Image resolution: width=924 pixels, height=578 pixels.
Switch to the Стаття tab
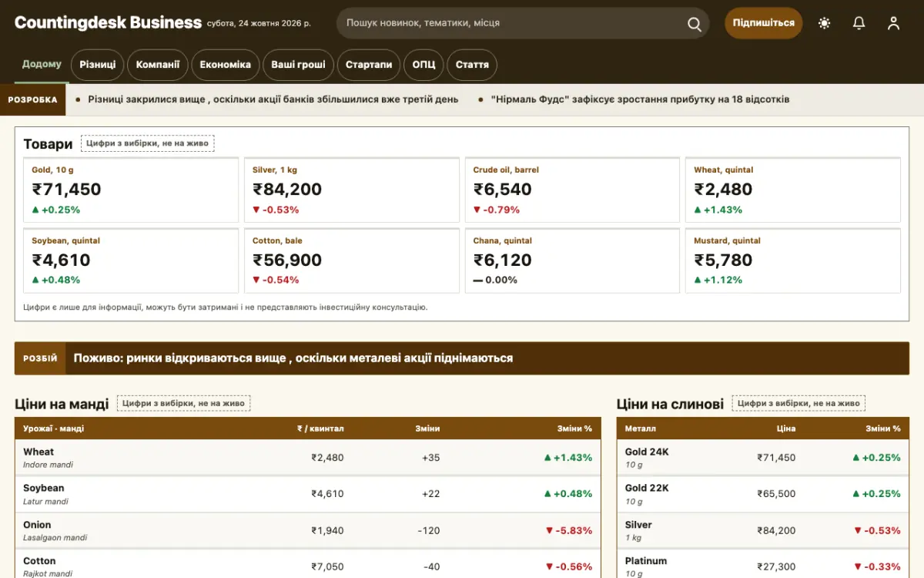click(x=472, y=65)
